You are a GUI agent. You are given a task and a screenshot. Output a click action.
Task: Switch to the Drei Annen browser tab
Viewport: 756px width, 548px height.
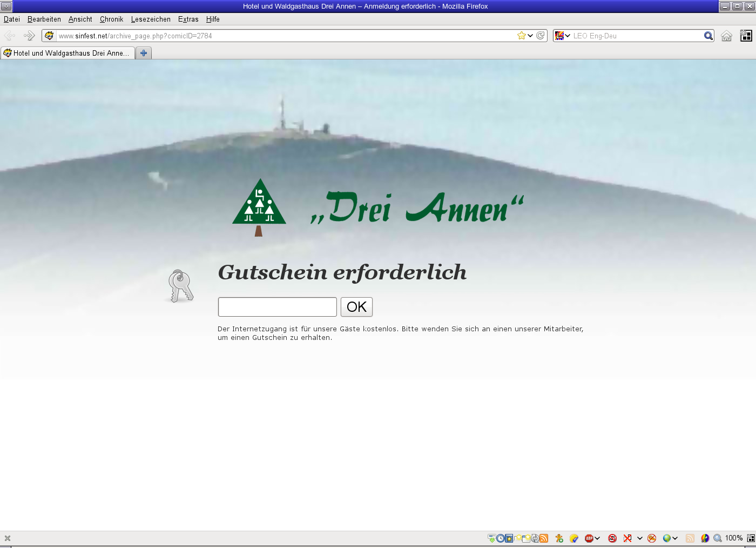coord(67,53)
